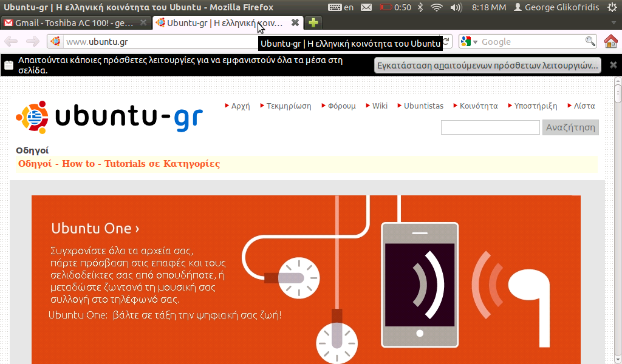Screen dimensions: 622x364
Task: Focus the www.ubuntu.gr address bar
Action: click(x=159, y=42)
